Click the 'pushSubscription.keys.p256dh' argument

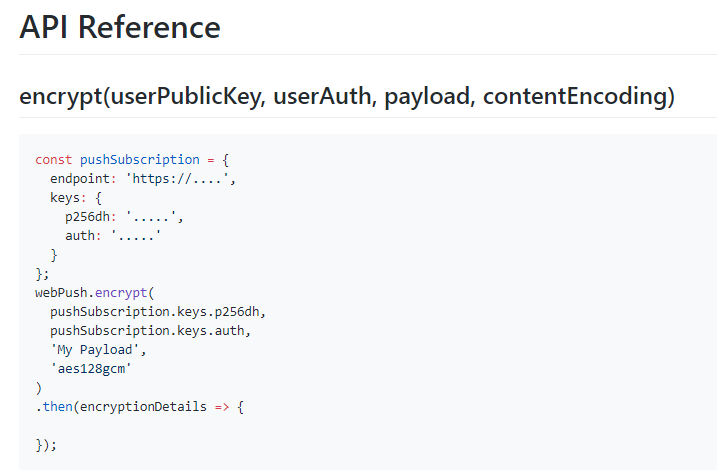(x=157, y=312)
